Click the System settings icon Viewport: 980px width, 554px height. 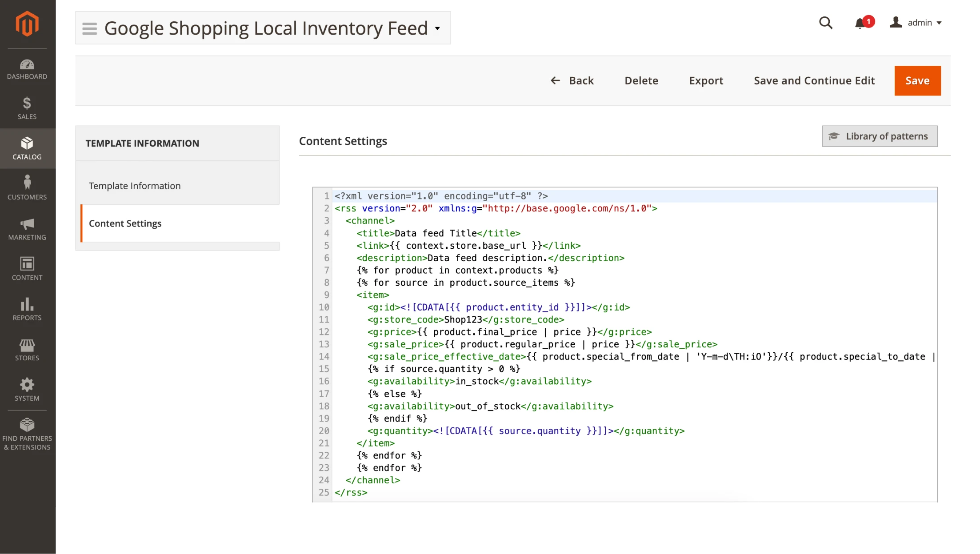(27, 389)
